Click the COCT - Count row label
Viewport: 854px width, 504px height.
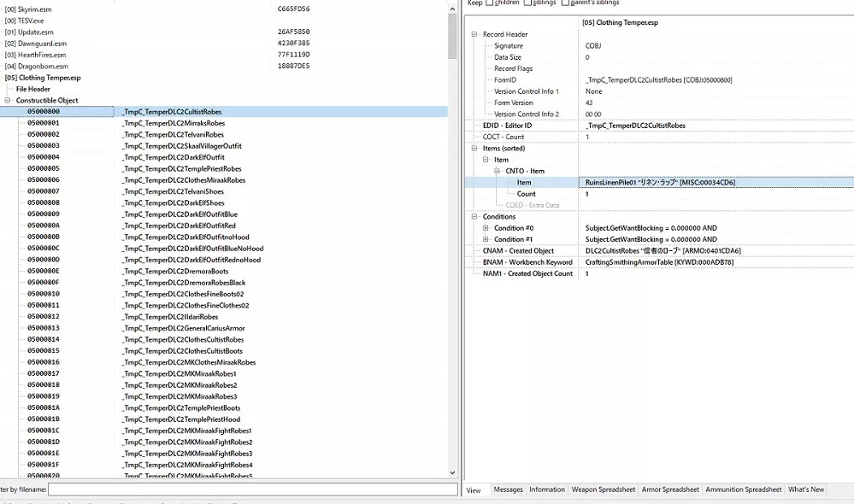(504, 138)
